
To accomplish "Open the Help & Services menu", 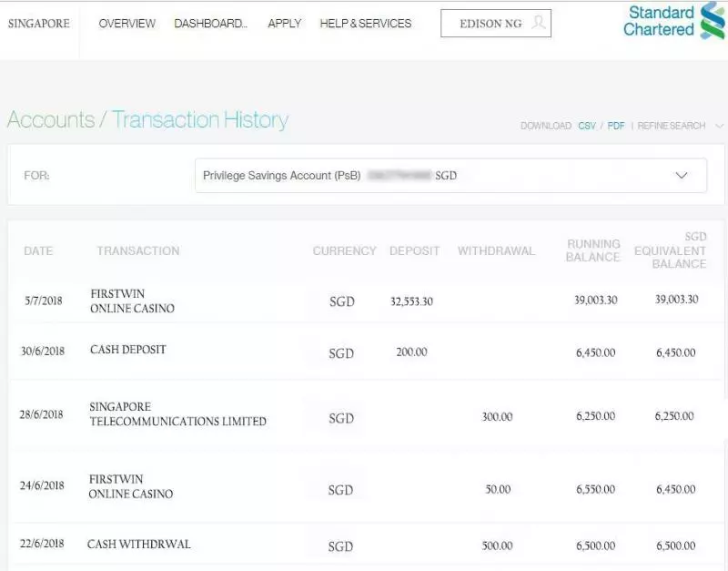I will point(366,24).
